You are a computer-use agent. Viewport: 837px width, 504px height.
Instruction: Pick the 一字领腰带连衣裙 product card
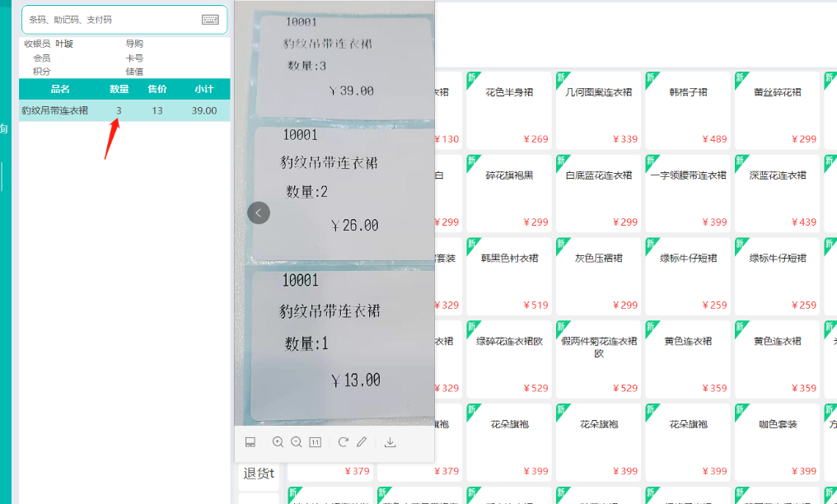688,194
